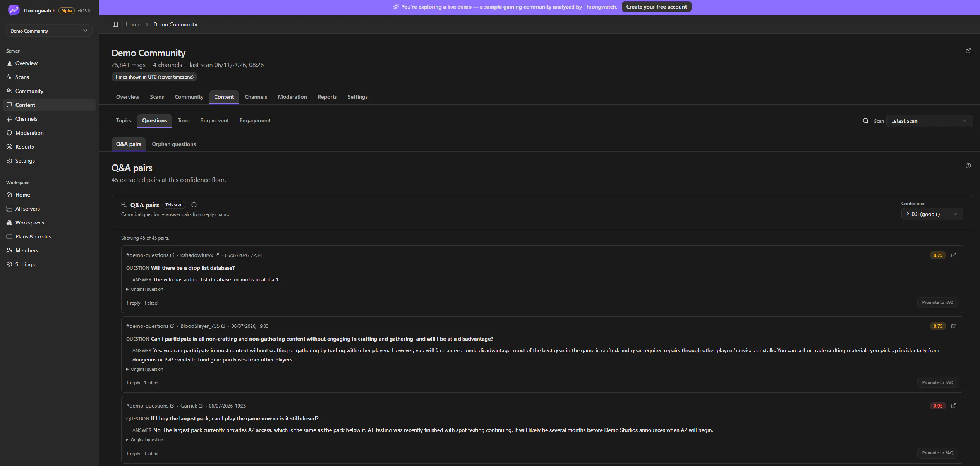Switch to the top Scans tab
The height and width of the screenshot is (466, 980).
[157, 97]
